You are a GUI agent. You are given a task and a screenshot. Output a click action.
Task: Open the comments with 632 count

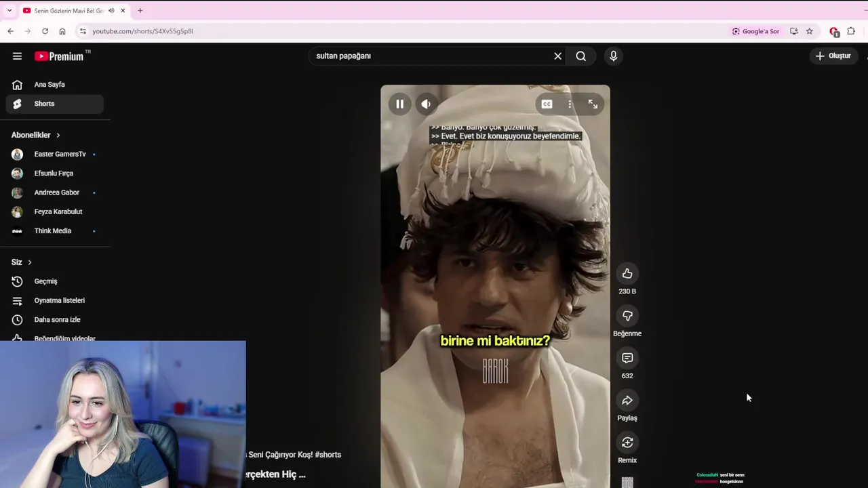627,358
